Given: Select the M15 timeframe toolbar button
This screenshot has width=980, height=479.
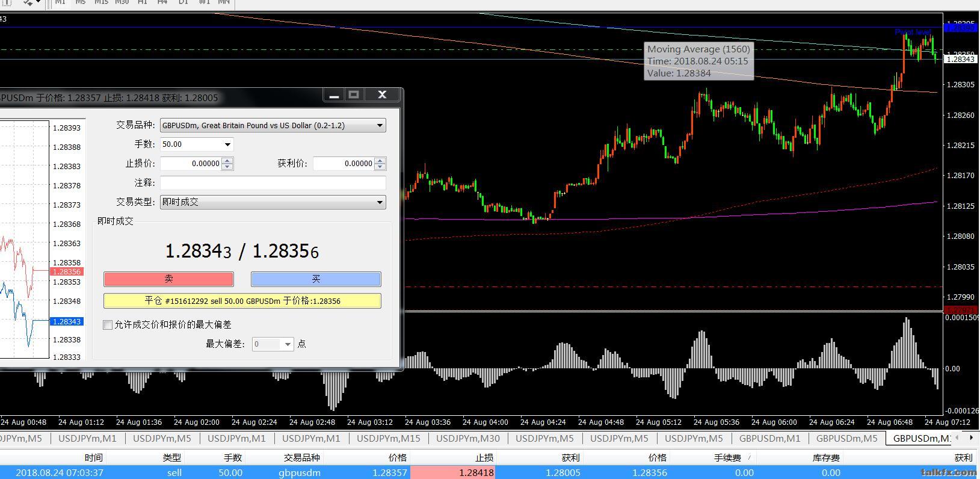Looking at the screenshot, I should [101, 2].
